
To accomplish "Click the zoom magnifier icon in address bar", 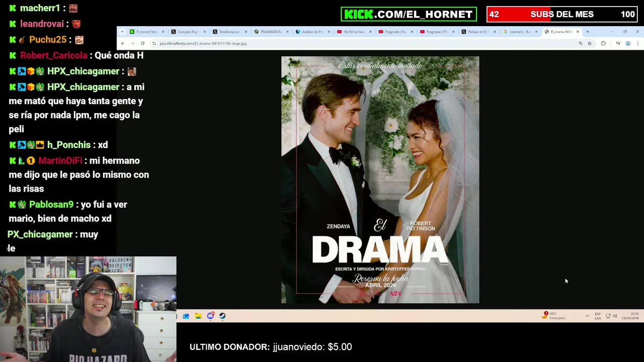I will 581,44.
